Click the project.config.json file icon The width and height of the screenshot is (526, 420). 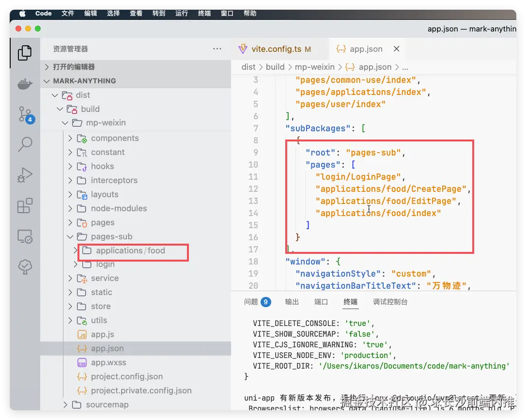tap(82, 377)
